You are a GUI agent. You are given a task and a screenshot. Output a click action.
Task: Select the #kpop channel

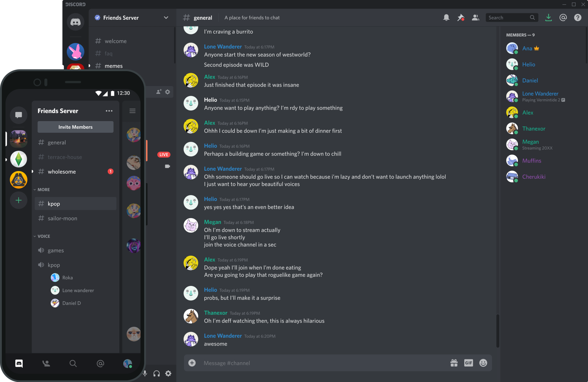[x=75, y=203]
